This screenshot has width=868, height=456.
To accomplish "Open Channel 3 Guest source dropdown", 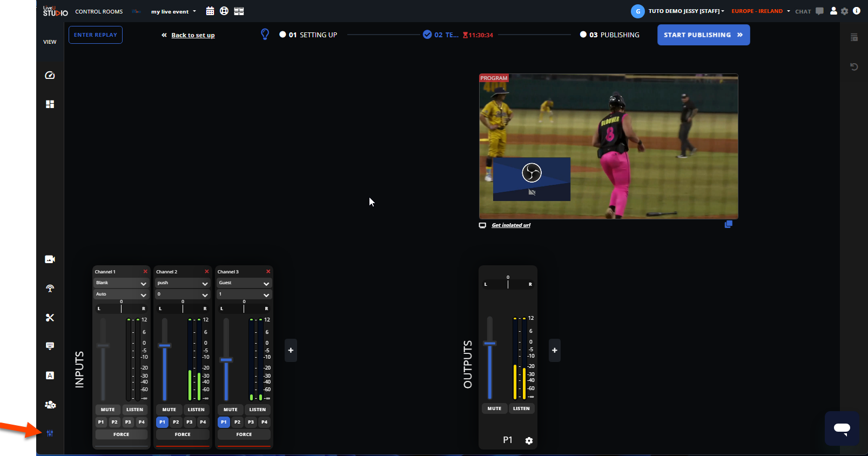I will click(x=244, y=283).
